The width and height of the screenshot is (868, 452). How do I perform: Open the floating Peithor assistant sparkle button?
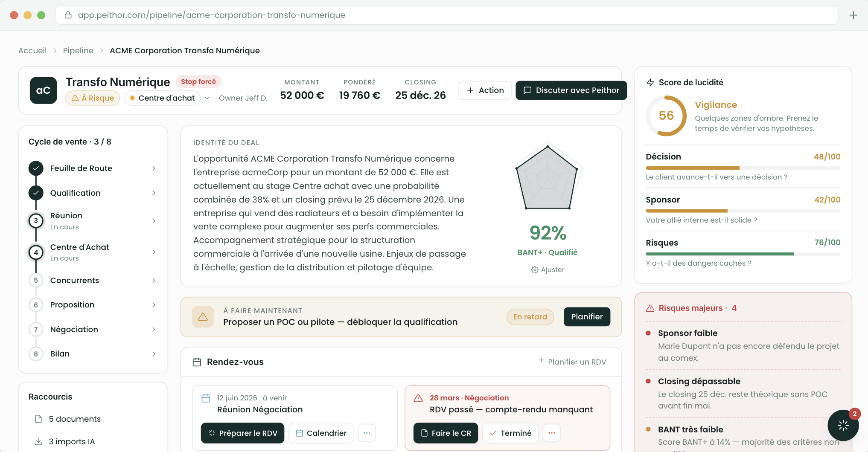(843, 425)
